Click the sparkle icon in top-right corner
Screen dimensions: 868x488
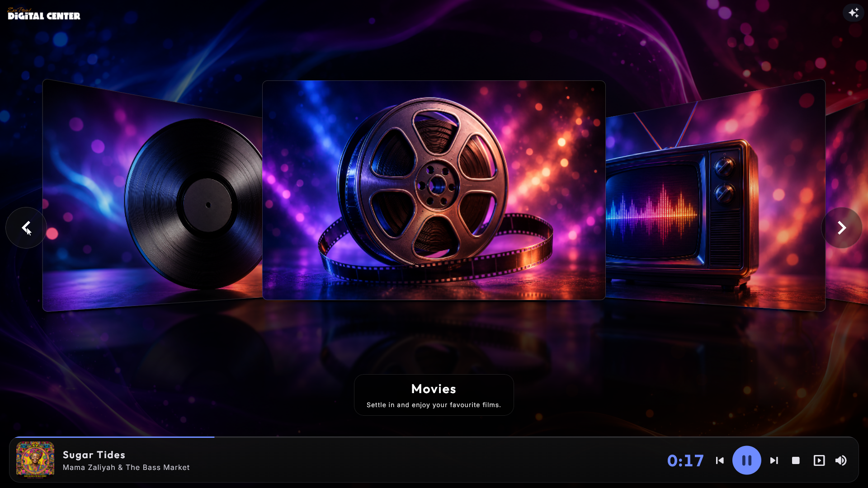tap(853, 13)
